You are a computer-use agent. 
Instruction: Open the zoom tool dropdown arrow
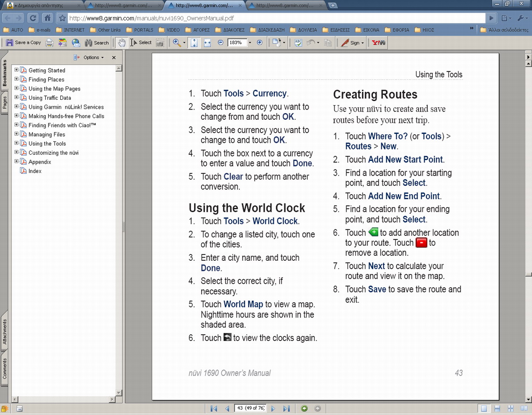pyautogui.click(x=184, y=43)
